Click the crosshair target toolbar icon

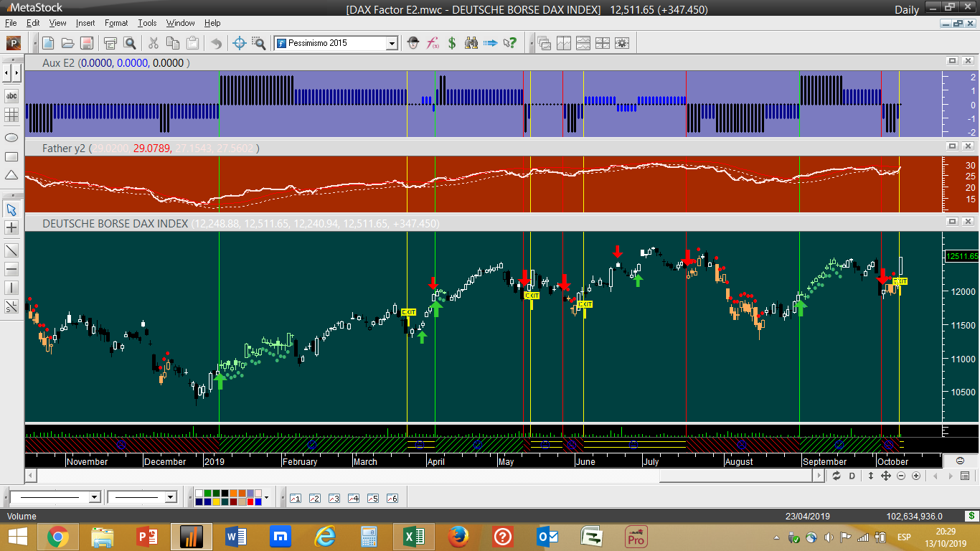(x=240, y=43)
